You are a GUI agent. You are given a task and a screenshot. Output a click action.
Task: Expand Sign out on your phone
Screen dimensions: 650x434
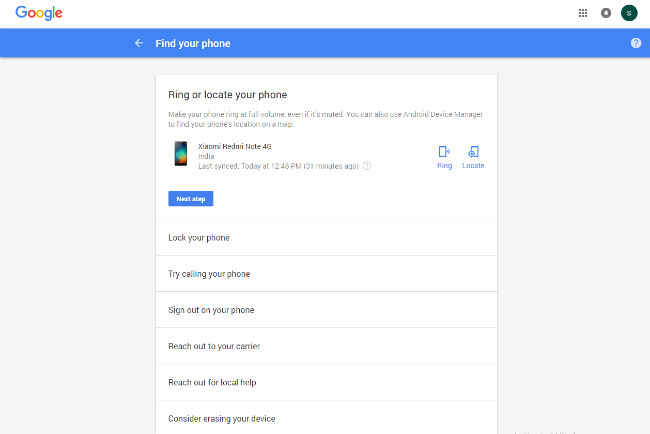(326, 310)
